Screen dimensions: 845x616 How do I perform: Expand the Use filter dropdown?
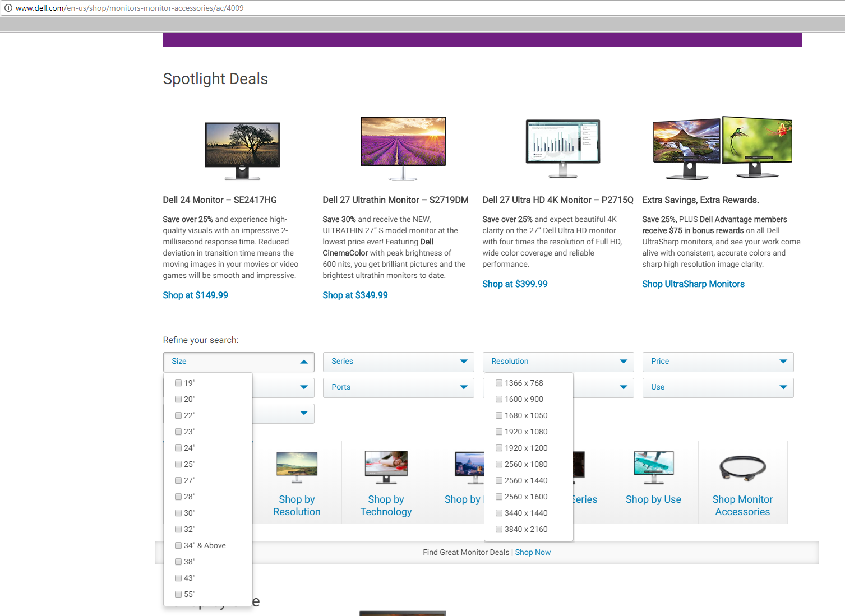coord(718,387)
